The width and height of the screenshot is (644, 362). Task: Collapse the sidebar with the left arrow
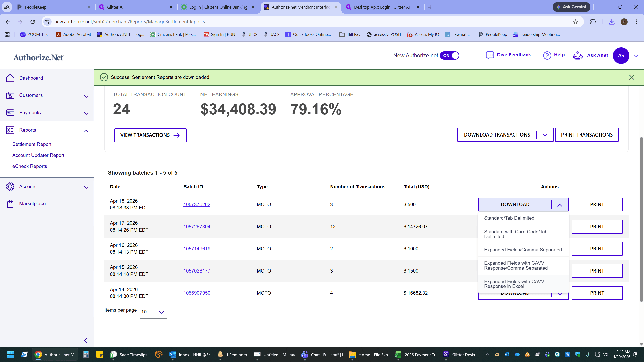tap(86, 340)
